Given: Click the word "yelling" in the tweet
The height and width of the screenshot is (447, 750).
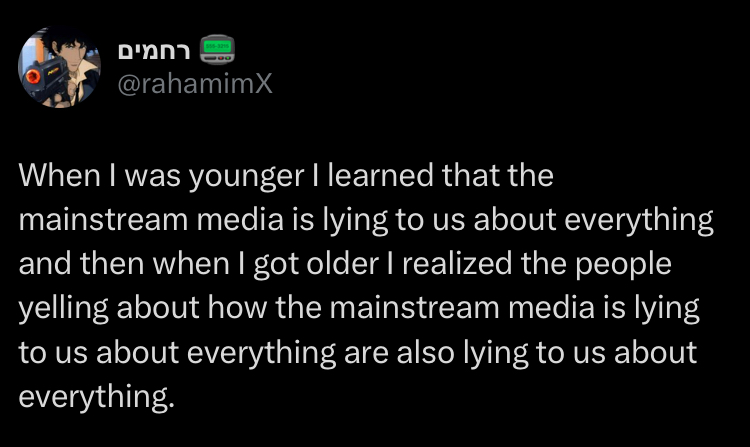Looking at the screenshot, I should click(x=64, y=309).
